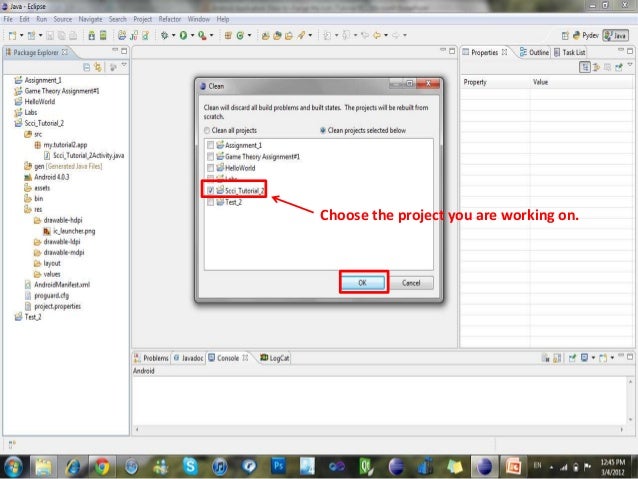Click the Value column header
Image resolution: width=638 pixels, height=479 pixels.
click(x=582, y=82)
